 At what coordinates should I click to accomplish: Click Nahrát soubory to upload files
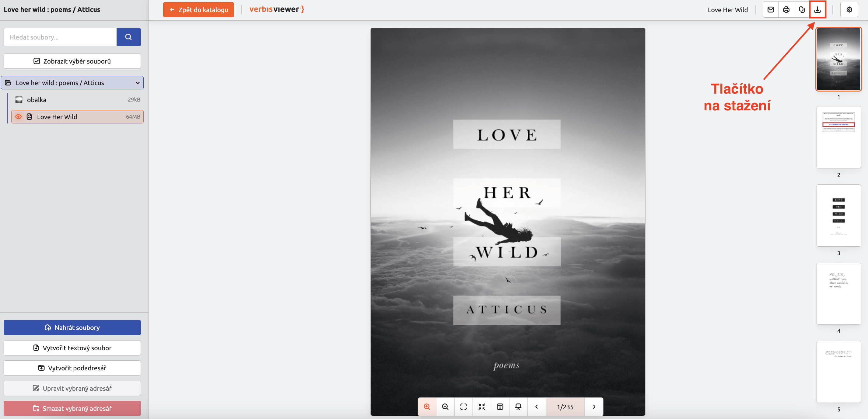(x=72, y=327)
